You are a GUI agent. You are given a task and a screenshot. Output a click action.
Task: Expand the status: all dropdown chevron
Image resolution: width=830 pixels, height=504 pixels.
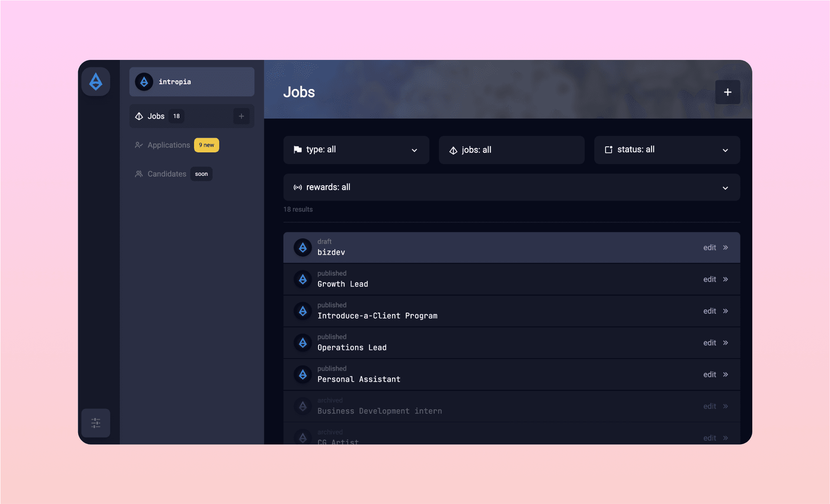click(x=725, y=150)
